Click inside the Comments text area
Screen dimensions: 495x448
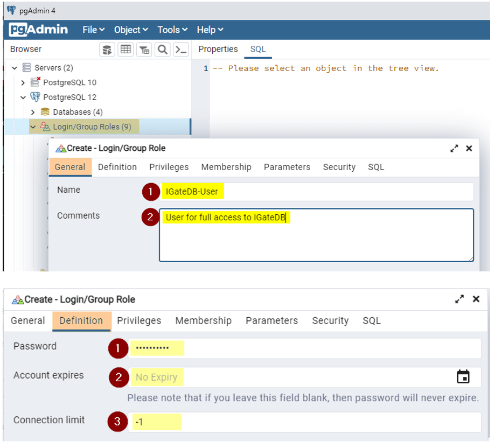click(x=316, y=235)
